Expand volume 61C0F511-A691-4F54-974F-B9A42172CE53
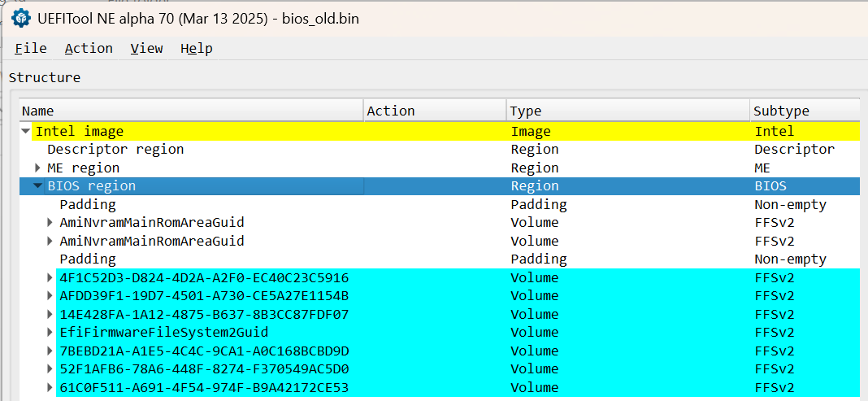 [x=50, y=387]
